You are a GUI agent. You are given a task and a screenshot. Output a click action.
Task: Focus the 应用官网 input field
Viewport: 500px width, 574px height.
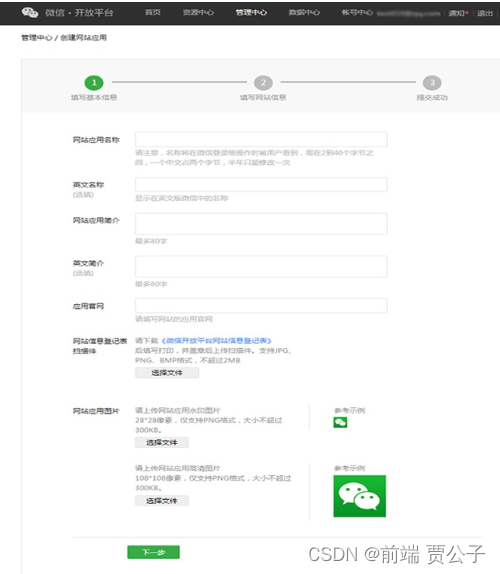261,306
